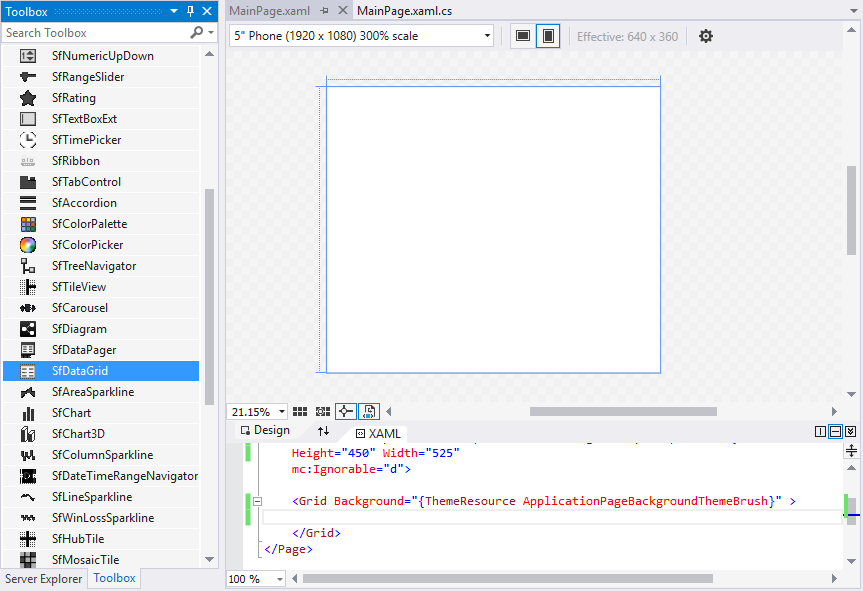The width and height of the screenshot is (863, 591).
Task: Select the SfColorPicker color wheel icon
Action: pos(28,245)
